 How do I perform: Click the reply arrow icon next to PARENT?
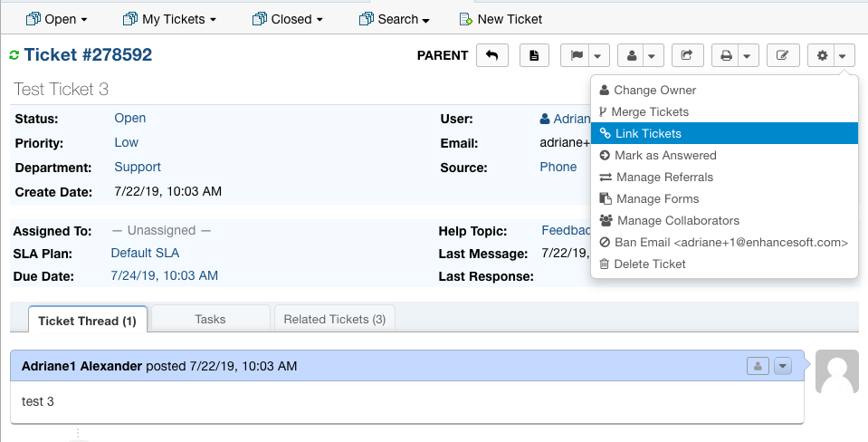coord(491,56)
